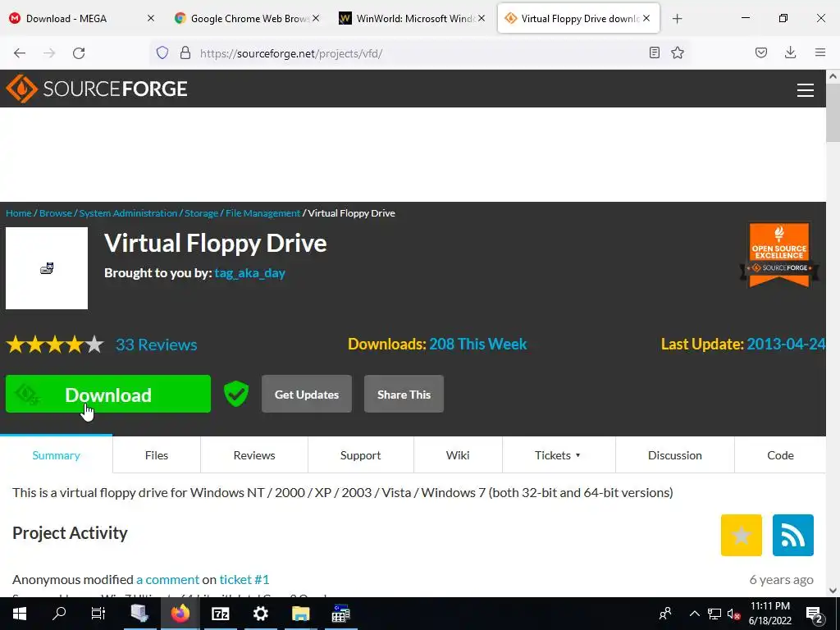Open the Firefox downloads arrow icon
The width and height of the screenshot is (840, 630).
point(790,52)
